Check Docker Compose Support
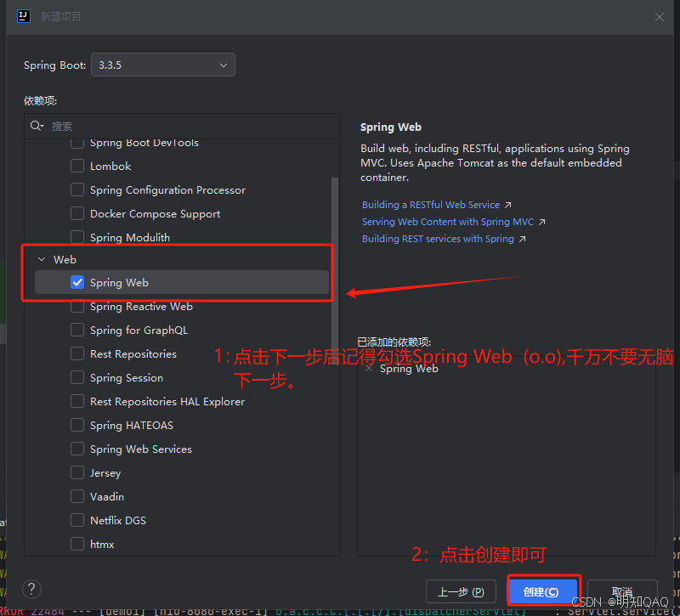680x616 pixels. 77,214
